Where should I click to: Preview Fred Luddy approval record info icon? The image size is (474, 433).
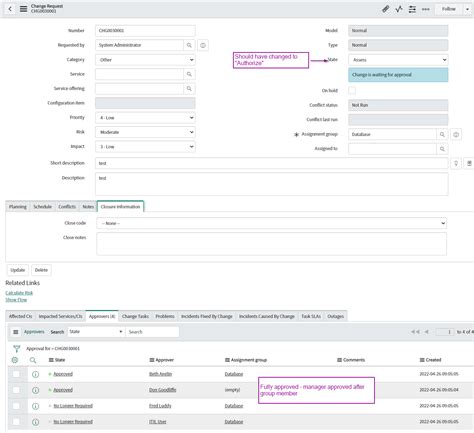(35, 406)
